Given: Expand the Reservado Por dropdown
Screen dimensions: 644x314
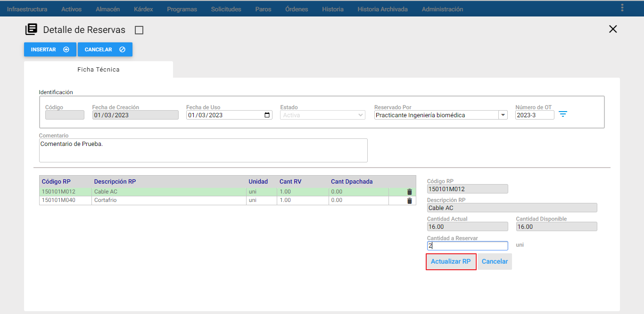Looking at the screenshot, I should tap(503, 115).
